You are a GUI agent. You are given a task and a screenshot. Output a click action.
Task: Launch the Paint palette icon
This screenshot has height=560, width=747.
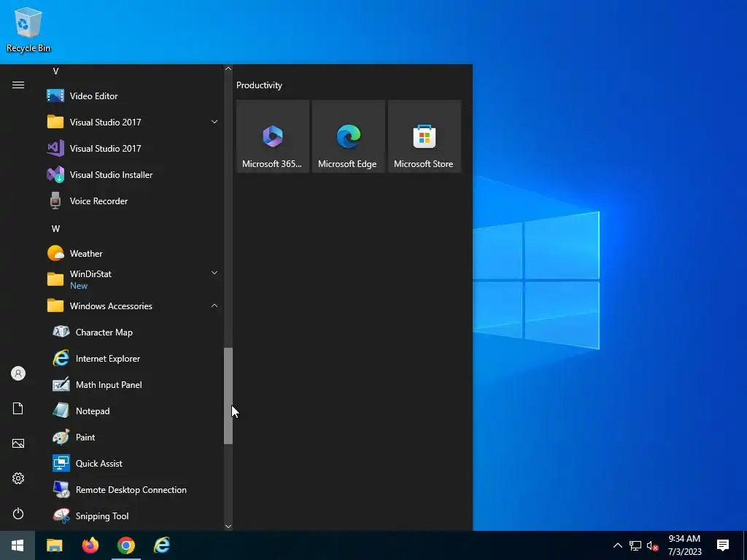pos(61,437)
